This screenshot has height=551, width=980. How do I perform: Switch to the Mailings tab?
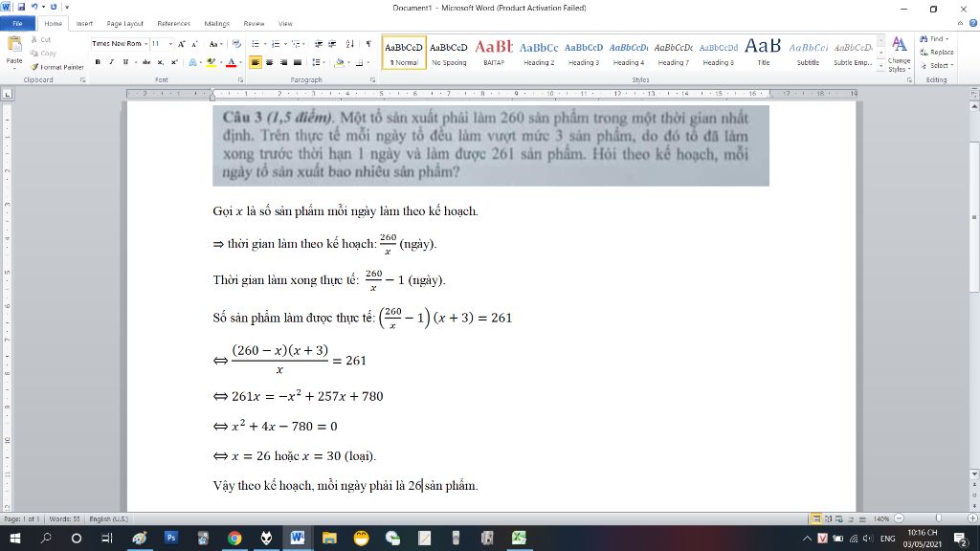[217, 23]
